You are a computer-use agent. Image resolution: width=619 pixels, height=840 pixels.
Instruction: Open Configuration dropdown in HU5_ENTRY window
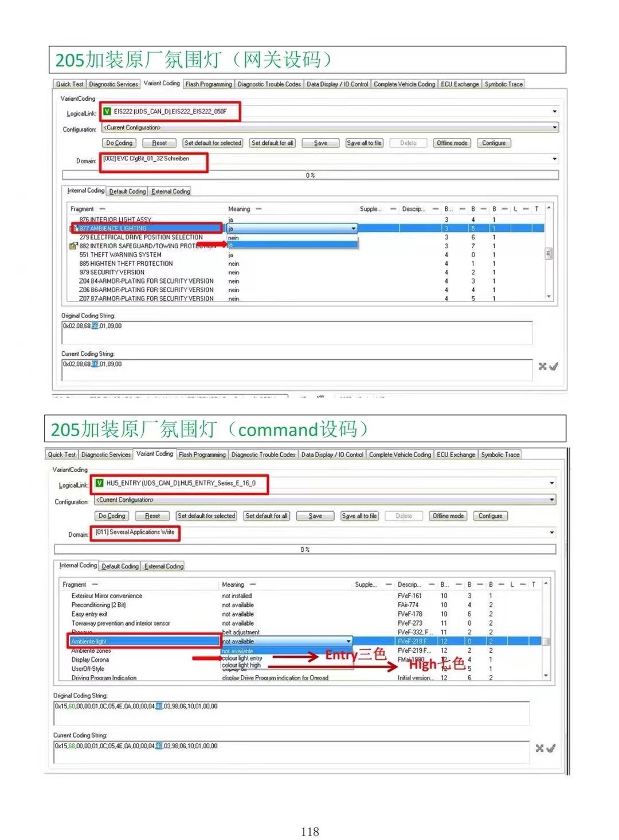click(x=551, y=500)
